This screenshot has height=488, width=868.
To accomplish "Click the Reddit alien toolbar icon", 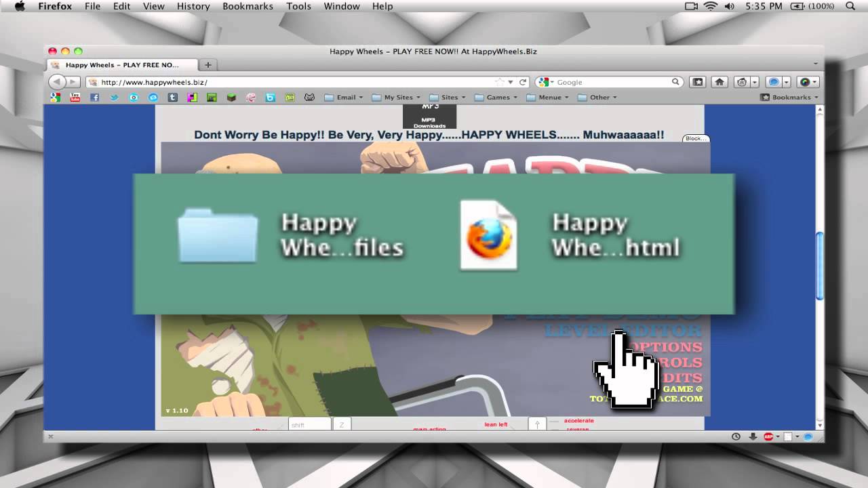I will click(742, 82).
